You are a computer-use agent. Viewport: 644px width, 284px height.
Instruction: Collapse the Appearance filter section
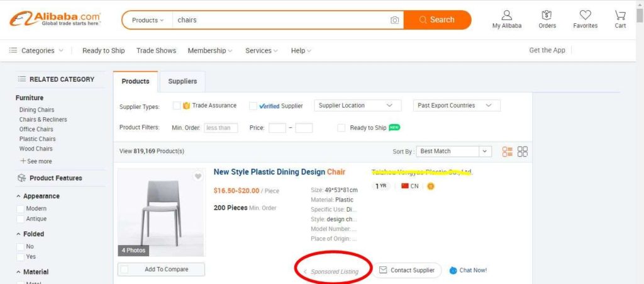click(x=18, y=196)
